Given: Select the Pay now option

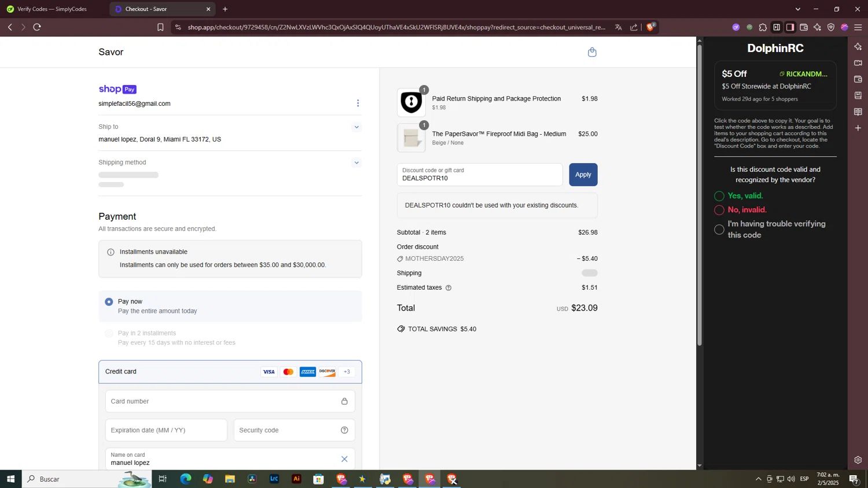Looking at the screenshot, I should coord(109,302).
